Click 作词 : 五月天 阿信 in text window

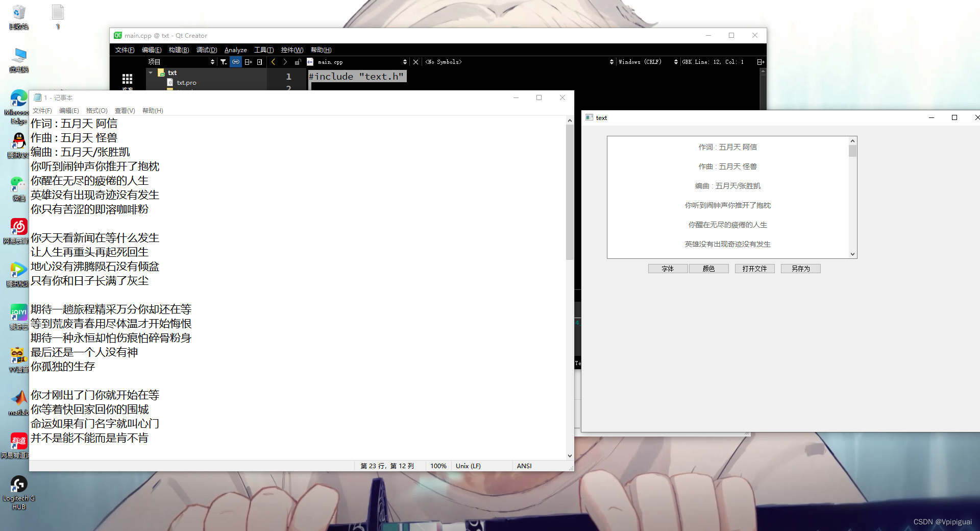click(727, 147)
